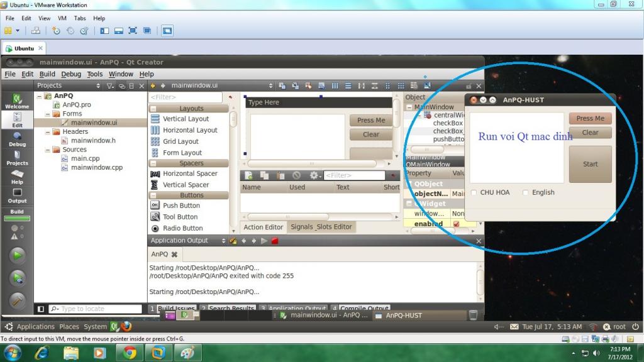644x362 pixels.
Task: Open Tools menu in Qt Creator
Action: [x=94, y=74]
